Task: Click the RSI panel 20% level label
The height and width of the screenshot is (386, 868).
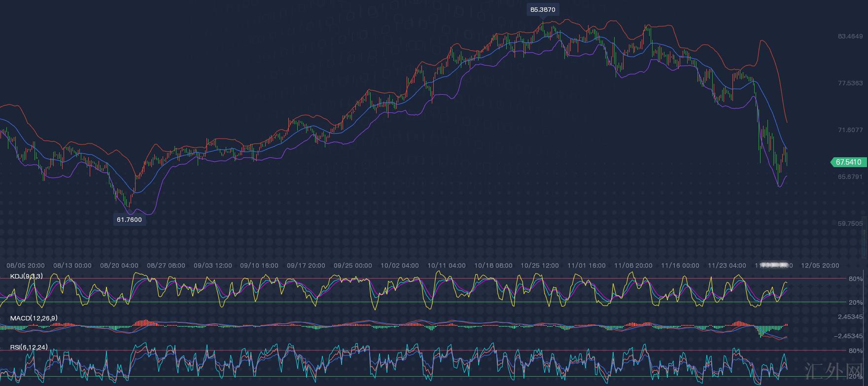Action: point(855,377)
